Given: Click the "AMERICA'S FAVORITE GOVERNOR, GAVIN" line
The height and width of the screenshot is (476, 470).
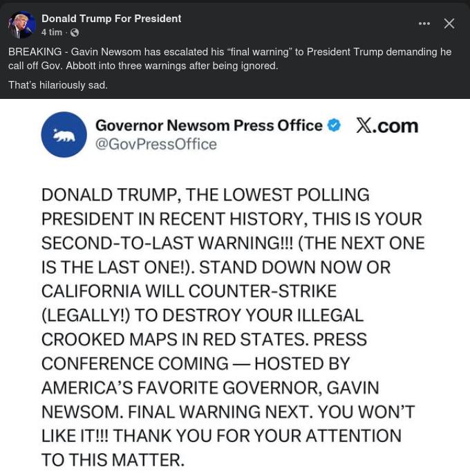Looking at the screenshot, I should [x=210, y=387].
